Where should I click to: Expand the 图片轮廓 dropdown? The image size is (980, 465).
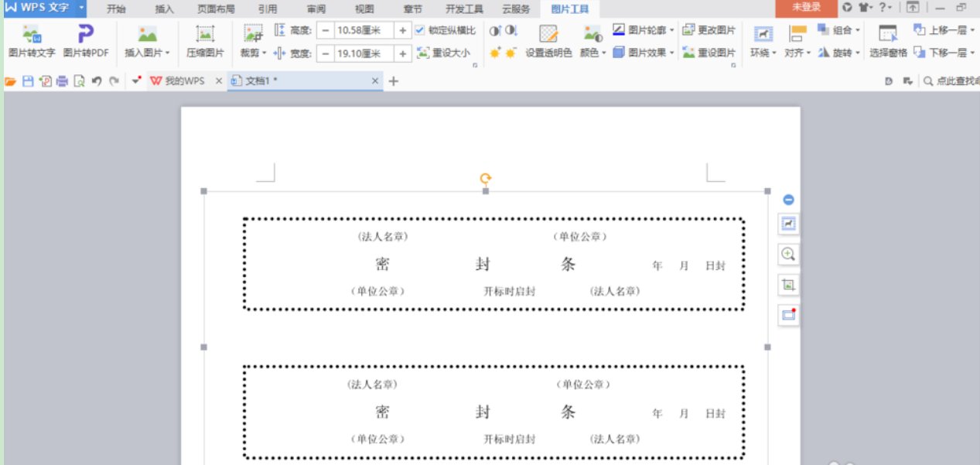672,30
